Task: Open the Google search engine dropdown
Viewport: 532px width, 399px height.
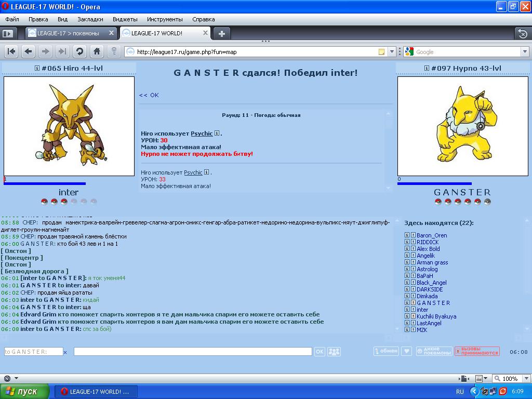Action: tap(525, 52)
